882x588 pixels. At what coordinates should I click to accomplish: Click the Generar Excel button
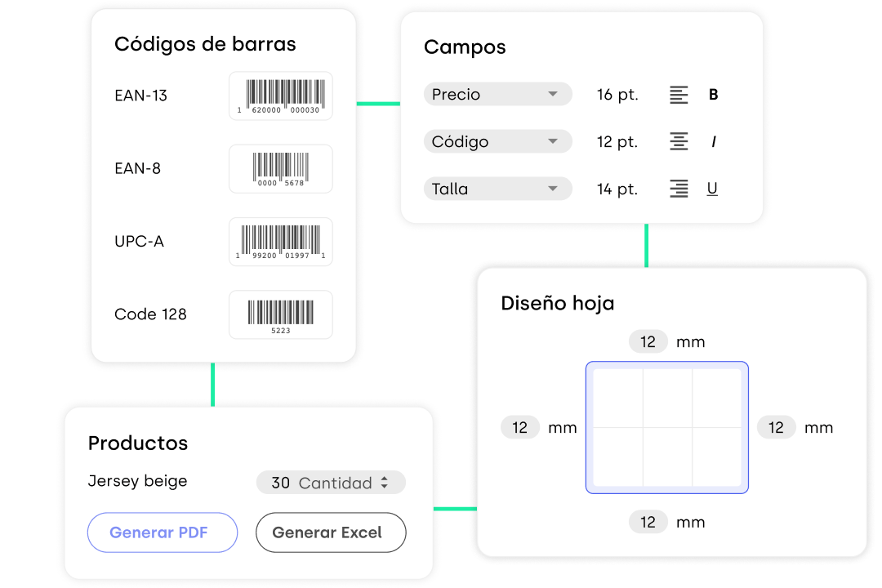tap(331, 532)
